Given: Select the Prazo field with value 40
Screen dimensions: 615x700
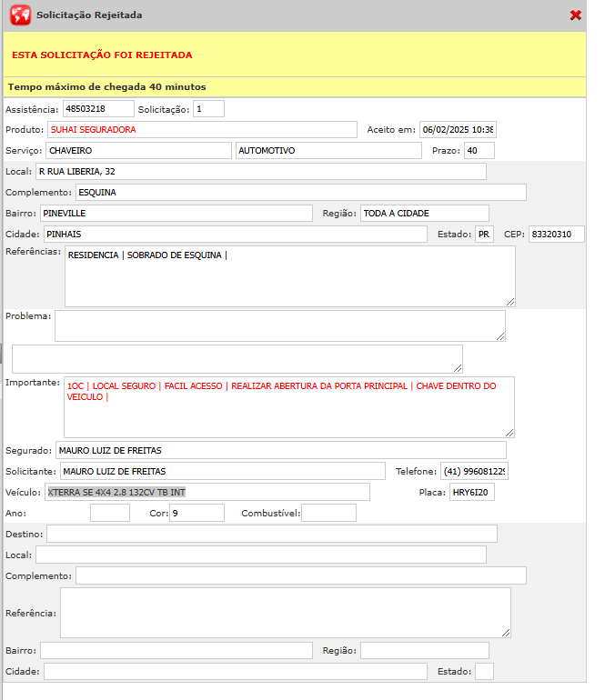Looking at the screenshot, I should pyautogui.click(x=479, y=151).
